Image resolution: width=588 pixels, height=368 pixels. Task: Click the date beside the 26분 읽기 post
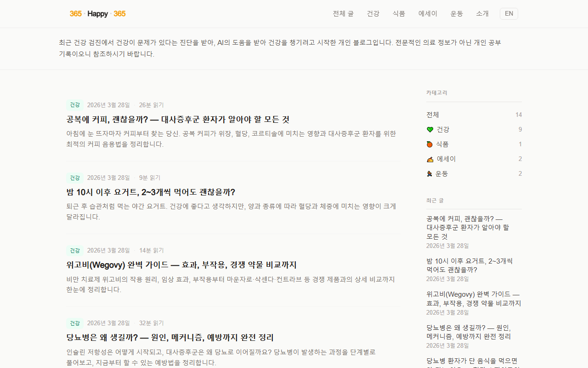tap(108, 105)
